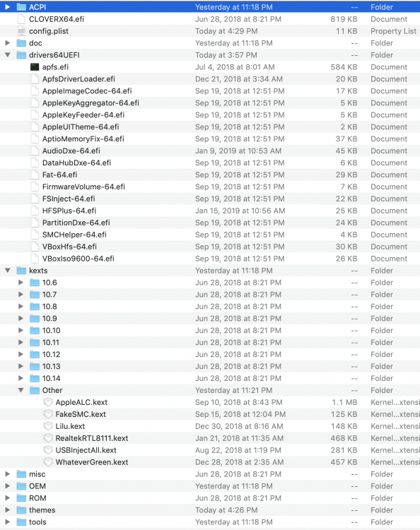Click the doc folder icon
Viewport: 420px width, 530px height.
click(x=21, y=43)
